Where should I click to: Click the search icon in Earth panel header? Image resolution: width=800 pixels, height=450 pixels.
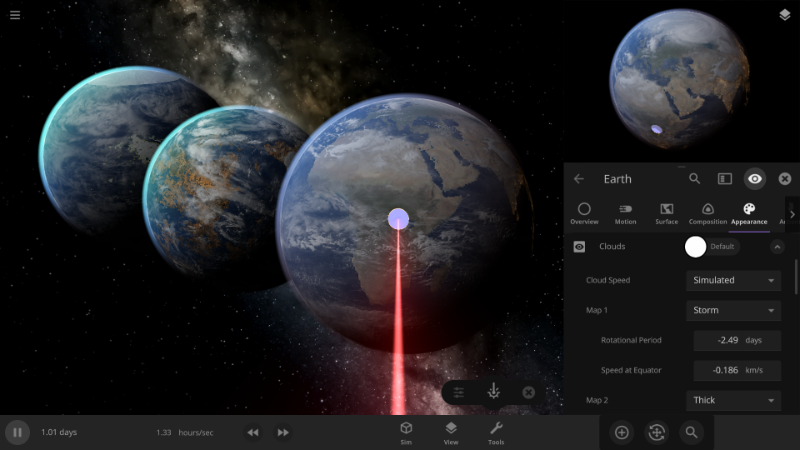pos(694,179)
